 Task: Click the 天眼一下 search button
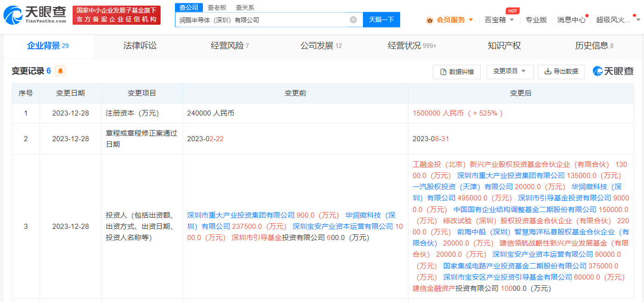coord(382,20)
